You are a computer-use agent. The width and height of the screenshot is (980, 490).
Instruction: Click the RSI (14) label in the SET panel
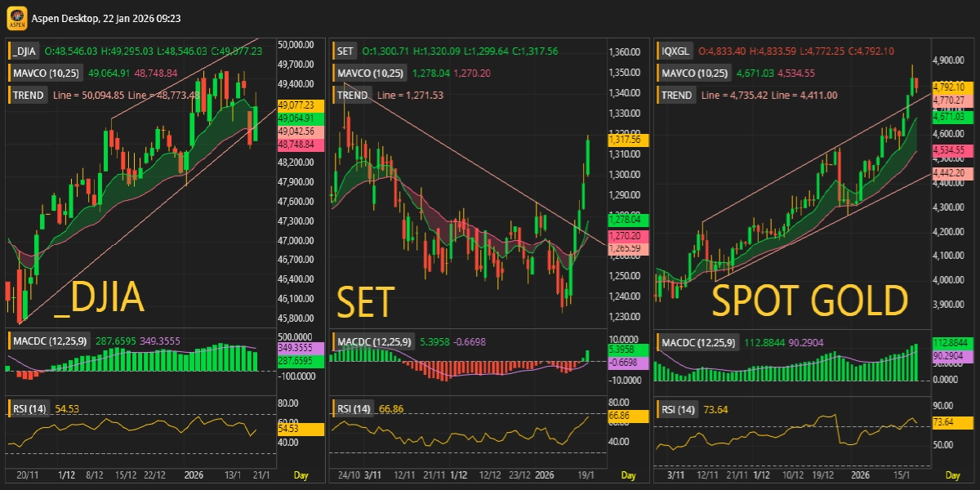tap(354, 408)
